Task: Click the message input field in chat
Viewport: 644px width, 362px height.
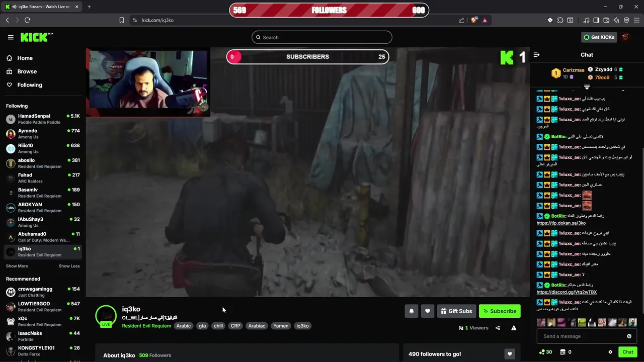Action: (582, 336)
